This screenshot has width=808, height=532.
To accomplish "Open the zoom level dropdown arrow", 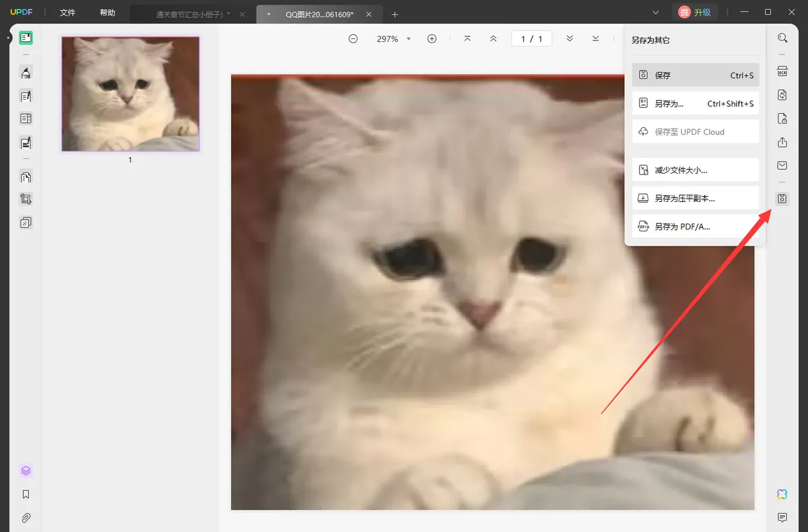I will point(409,39).
